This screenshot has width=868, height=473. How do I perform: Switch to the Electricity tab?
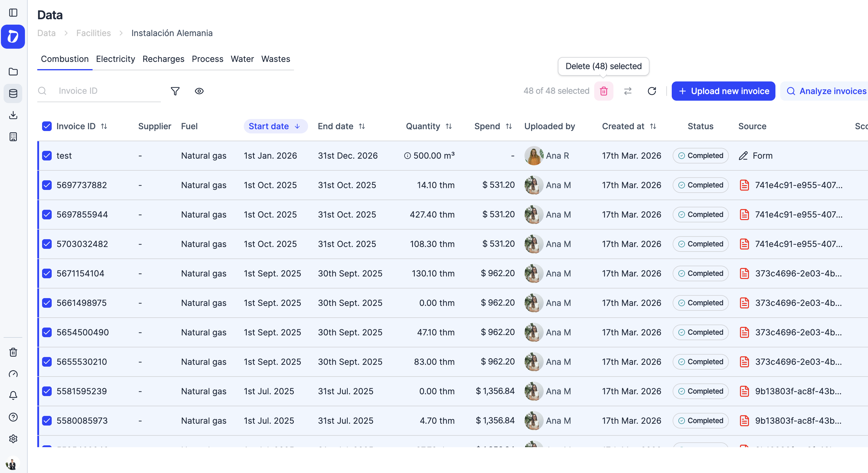point(115,59)
